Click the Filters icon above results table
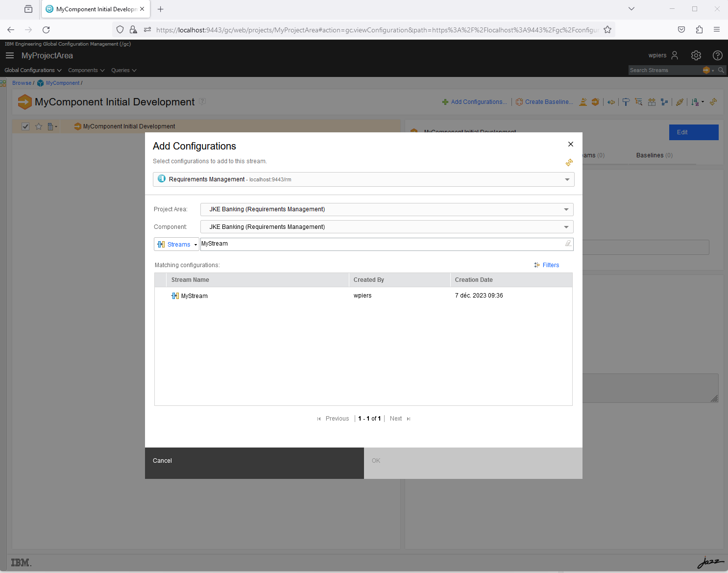728x573 pixels. pyautogui.click(x=537, y=265)
